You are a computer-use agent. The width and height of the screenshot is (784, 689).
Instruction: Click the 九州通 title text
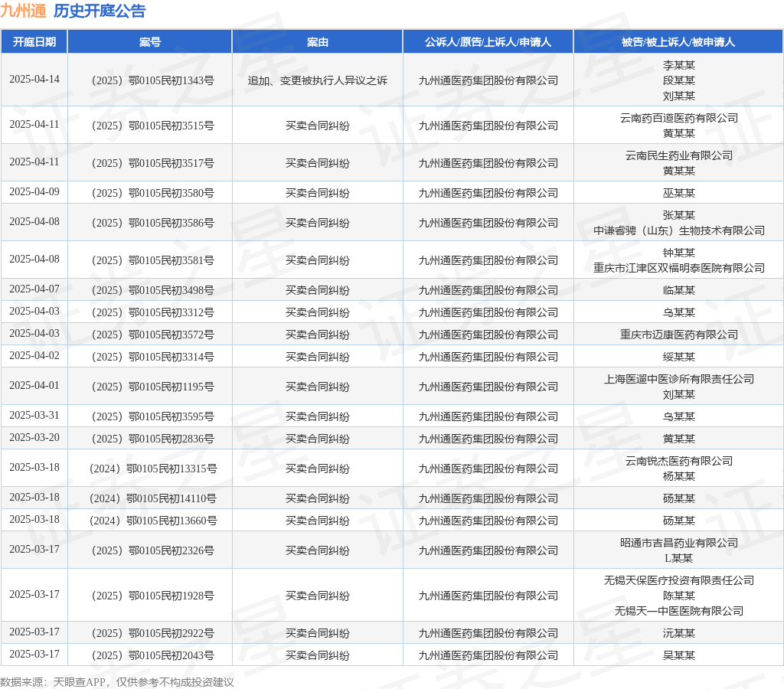pos(23,11)
